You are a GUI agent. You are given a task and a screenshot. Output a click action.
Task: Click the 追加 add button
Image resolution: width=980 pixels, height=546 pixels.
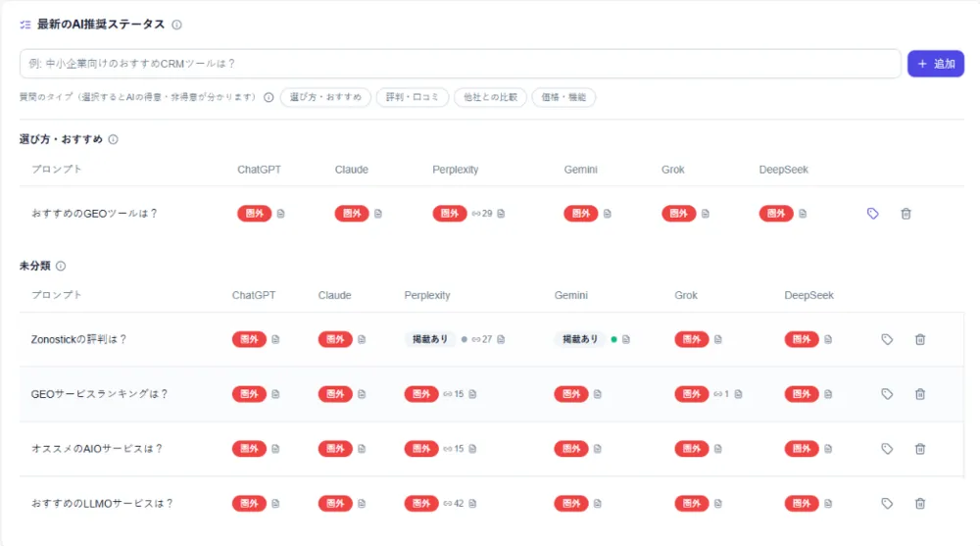936,64
